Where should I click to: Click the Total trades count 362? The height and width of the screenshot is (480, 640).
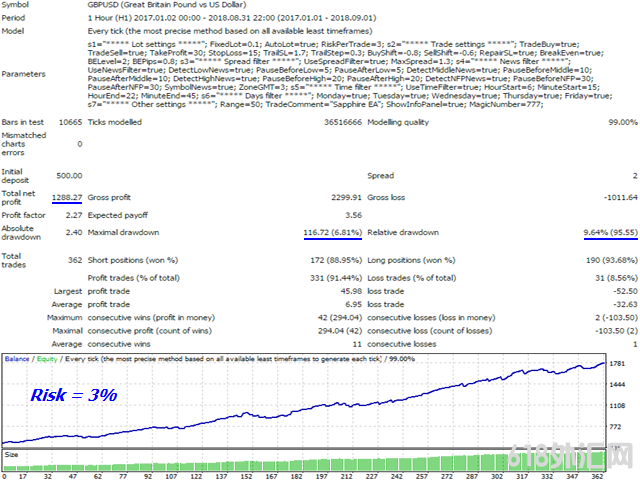[75, 260]
